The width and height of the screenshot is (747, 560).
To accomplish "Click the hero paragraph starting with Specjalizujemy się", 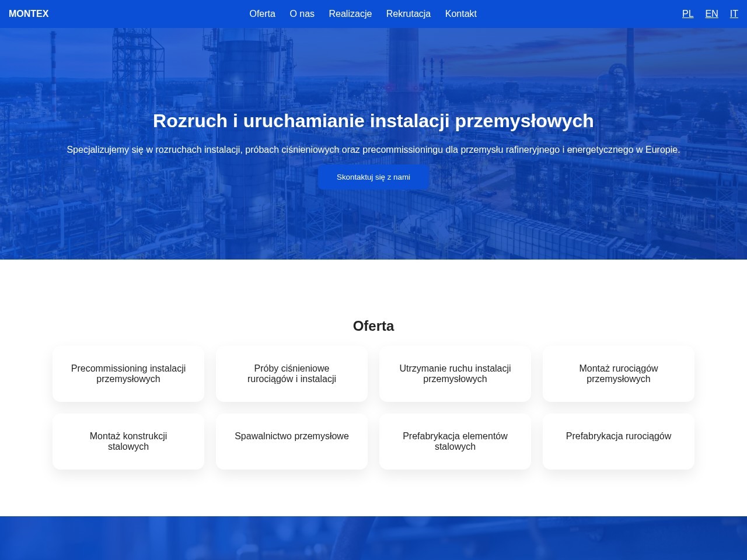I will (x=373, y=150).
